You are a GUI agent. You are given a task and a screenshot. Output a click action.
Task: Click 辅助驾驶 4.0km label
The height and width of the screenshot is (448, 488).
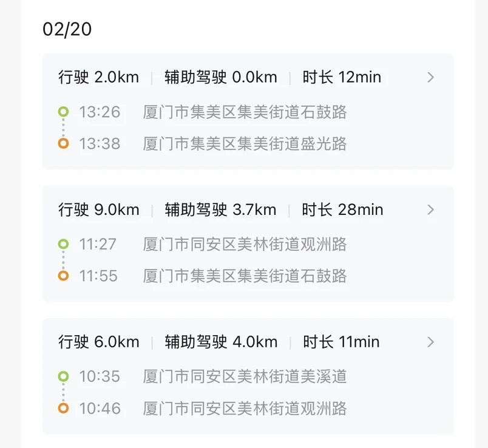click(x=221, y=342)
